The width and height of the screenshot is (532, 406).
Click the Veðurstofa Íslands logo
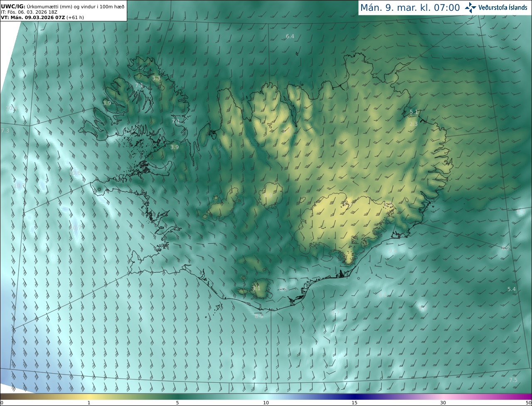(496, 7)
